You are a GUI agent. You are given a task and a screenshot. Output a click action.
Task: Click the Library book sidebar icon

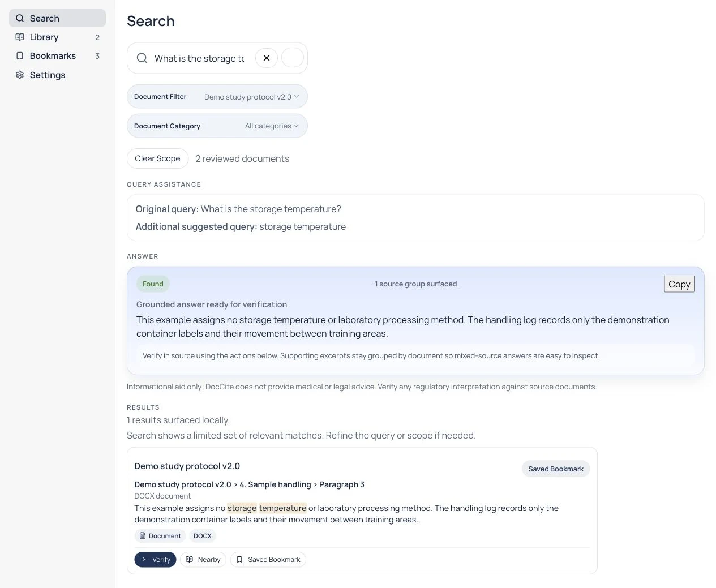pos(20,37)
